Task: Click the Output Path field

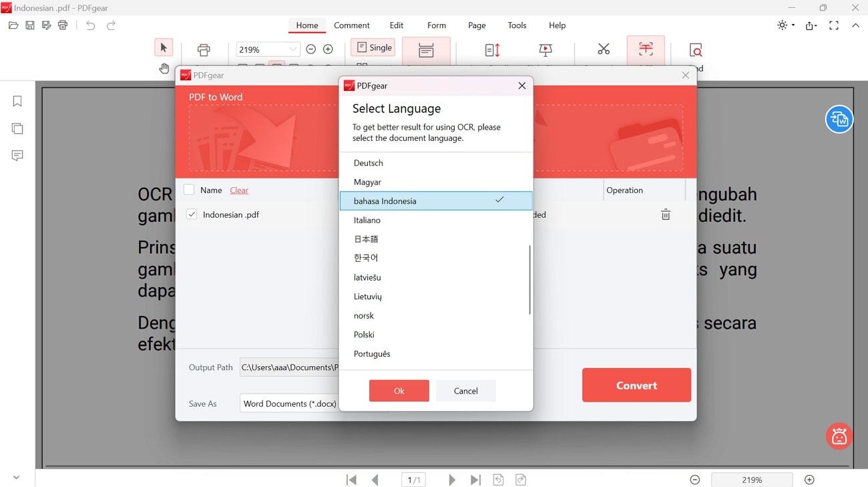Action: pyautogui.click(x=289, y=367)
